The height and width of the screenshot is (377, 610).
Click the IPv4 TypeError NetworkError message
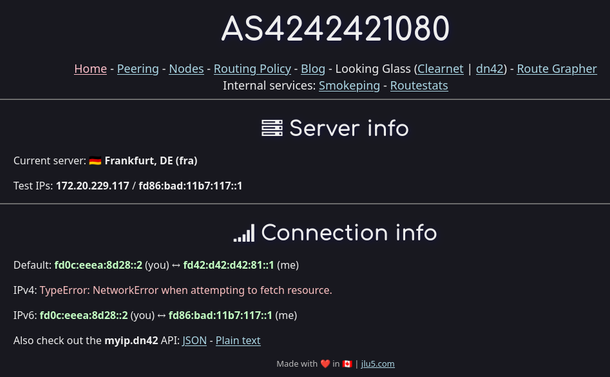[186, 290]
